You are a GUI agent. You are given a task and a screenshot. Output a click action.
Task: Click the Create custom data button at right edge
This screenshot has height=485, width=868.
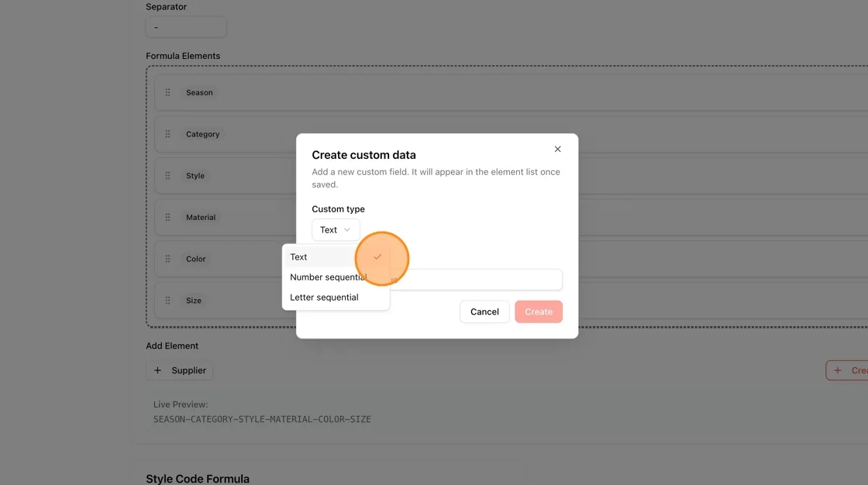coord(847,370)
